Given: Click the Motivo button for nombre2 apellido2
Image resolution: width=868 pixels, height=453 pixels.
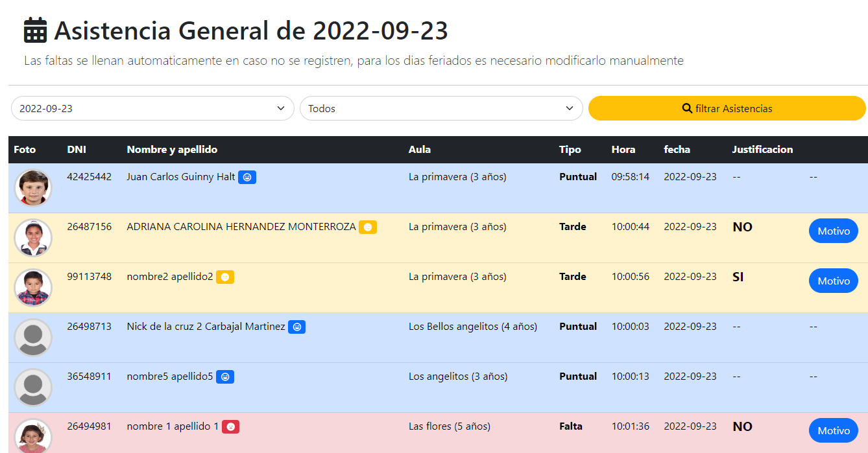Looking at the screenshot, I should click(x=833, y=281).
